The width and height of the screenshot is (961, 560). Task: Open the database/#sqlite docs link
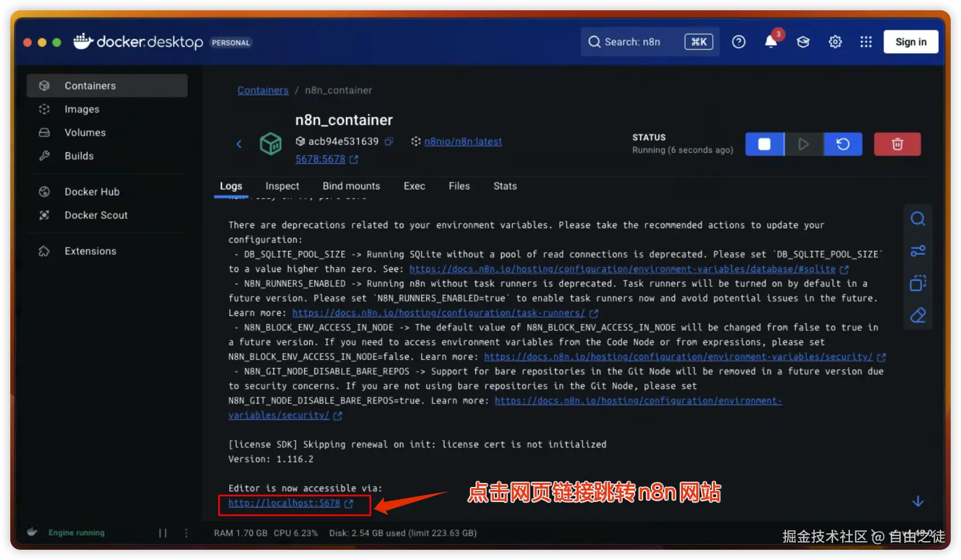[623, 269]
